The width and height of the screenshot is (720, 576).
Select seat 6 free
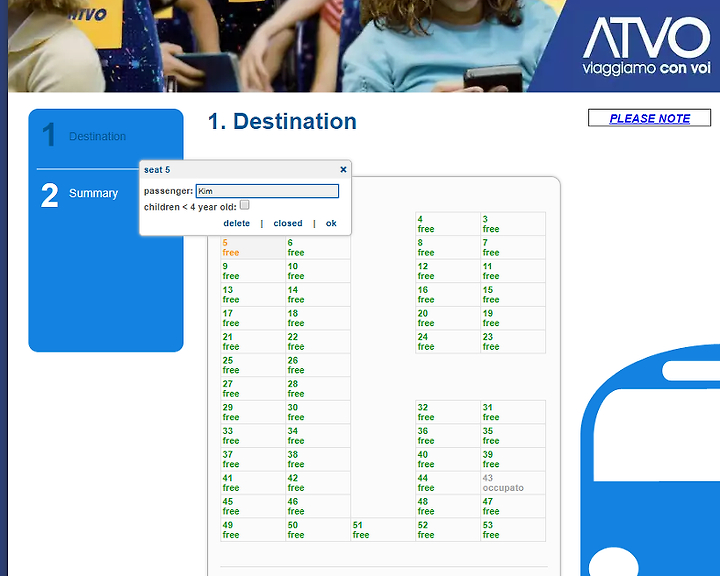(x=318, y=248)
